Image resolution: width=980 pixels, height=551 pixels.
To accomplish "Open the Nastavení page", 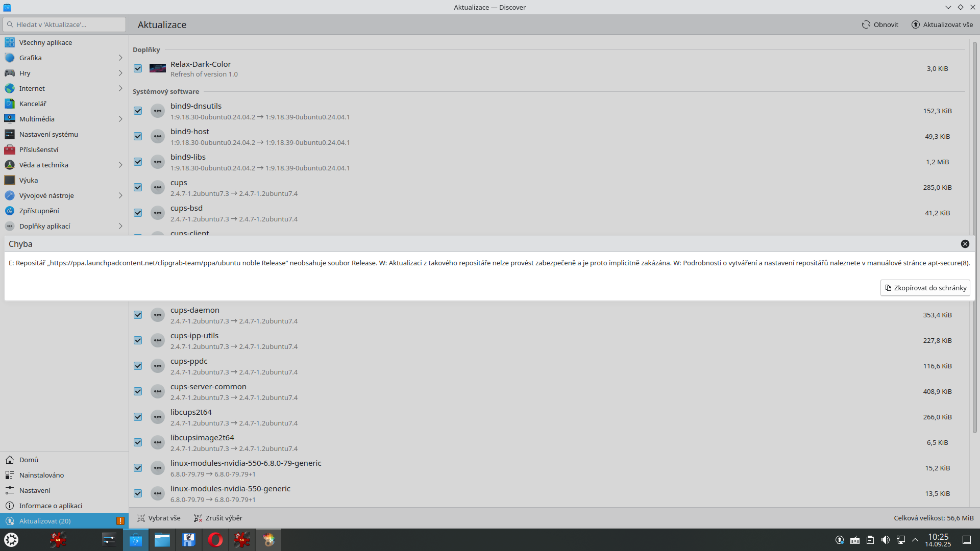I will point(64,490).
